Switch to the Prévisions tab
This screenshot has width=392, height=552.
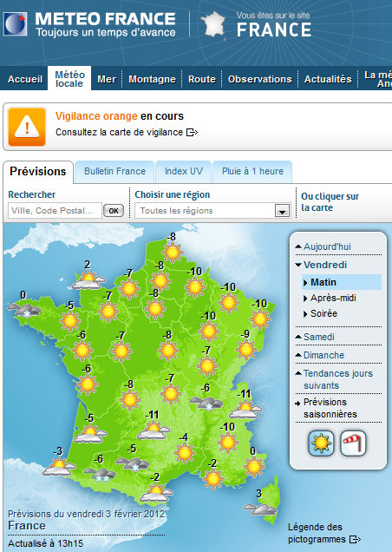point(38,172)
